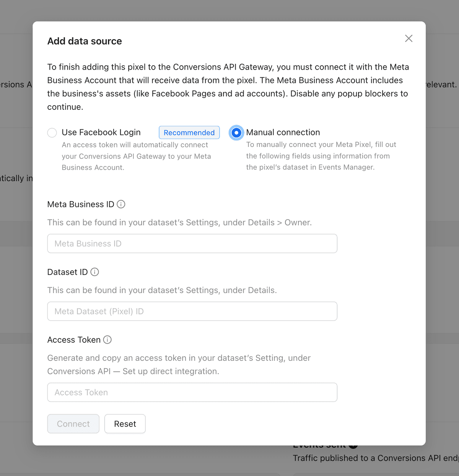This screenshot has width=459, height=476.
Task: Click the Manual connection label text
Action: click(x=283, y=132)
